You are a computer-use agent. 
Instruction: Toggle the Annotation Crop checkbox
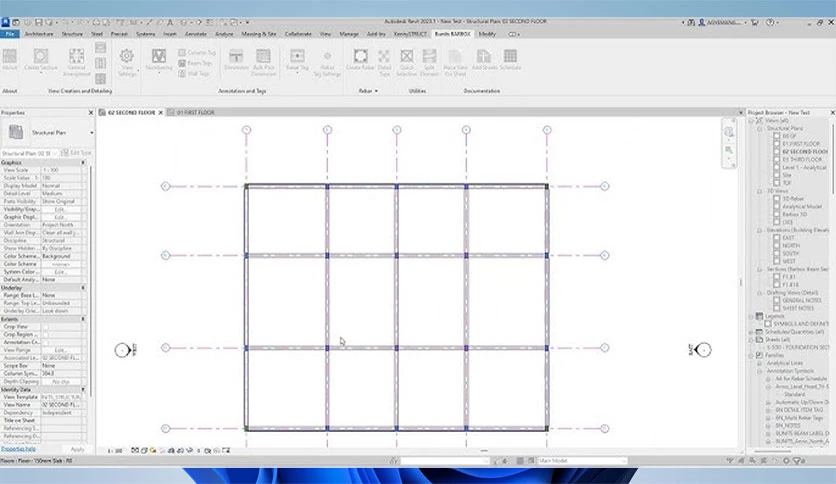(45, 342)
